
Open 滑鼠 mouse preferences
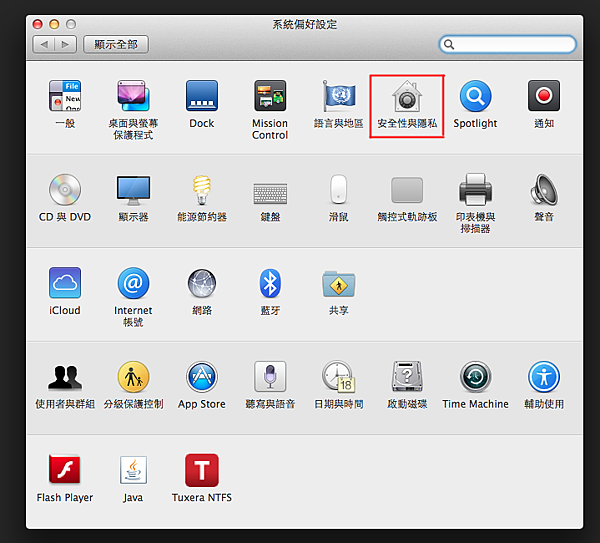[x=339, y=189]
